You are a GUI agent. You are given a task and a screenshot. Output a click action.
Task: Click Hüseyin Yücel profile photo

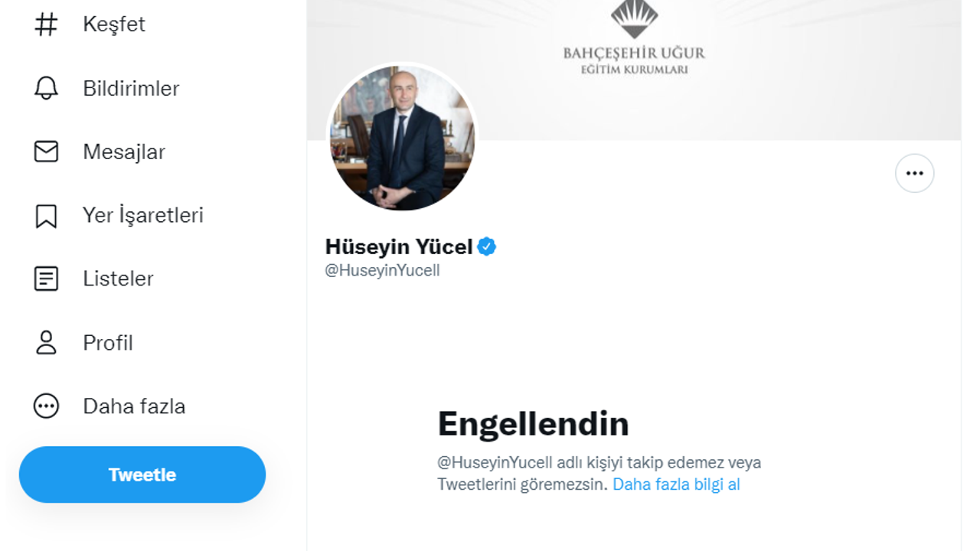pos(402,139)
